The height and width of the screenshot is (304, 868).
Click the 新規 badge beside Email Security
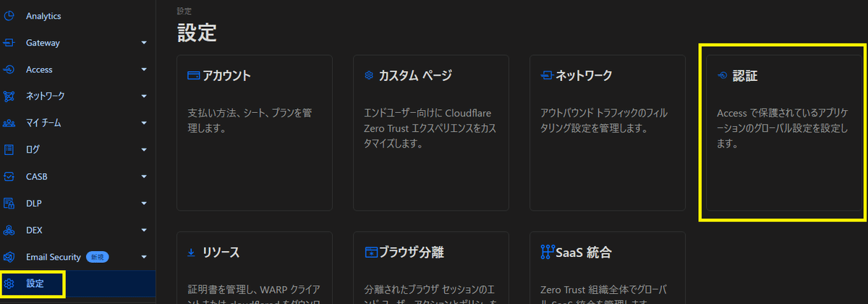coord(98,257)
